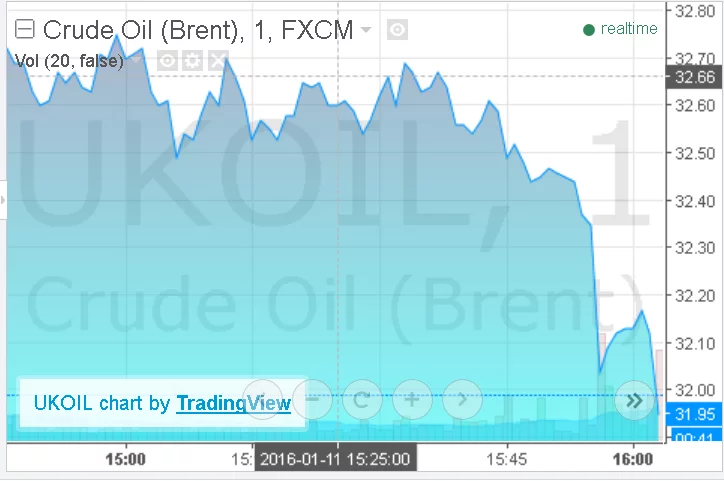Open the TradingView link
This screenshot has width=724, height=481.
[x=233, y=403]
